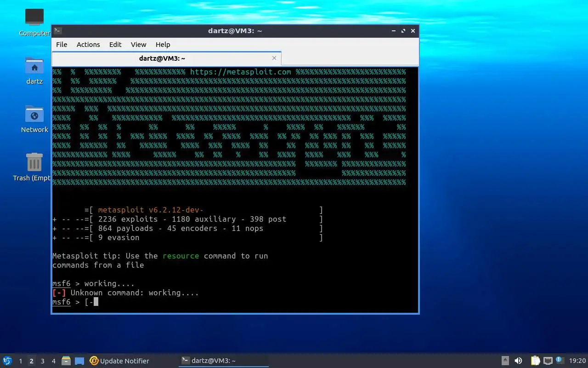Open the View menu
Viewport: 588px width, 368px height.
pos(138,45)
